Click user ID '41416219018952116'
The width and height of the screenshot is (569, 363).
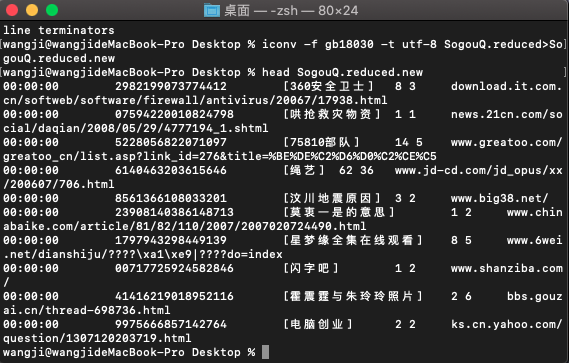[x=174, y=296]
